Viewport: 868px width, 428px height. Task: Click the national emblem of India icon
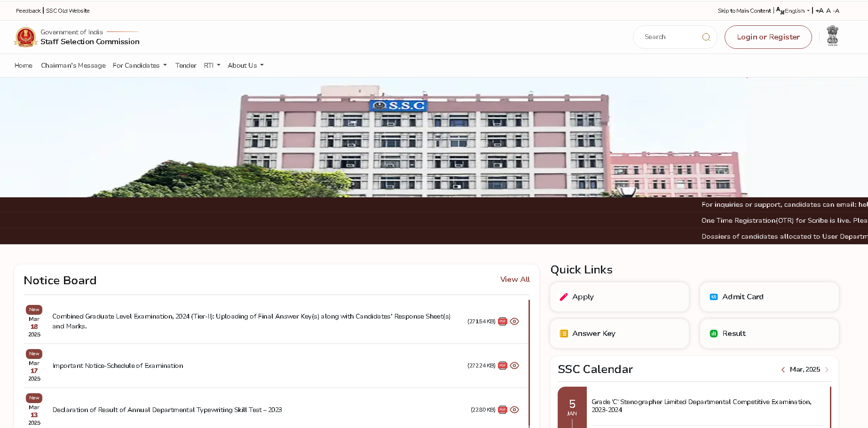(x=832, y=36)
